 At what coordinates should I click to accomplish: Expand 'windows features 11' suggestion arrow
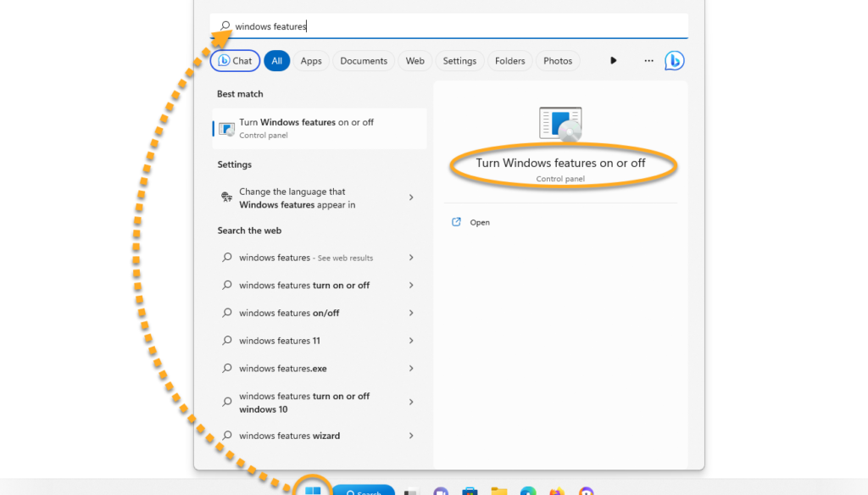click(x=411, y=341)
